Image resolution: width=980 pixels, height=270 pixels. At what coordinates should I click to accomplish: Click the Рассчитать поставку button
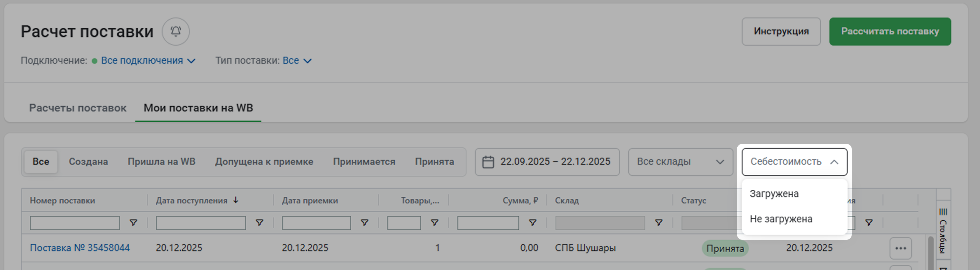click(x=890, y=32)
